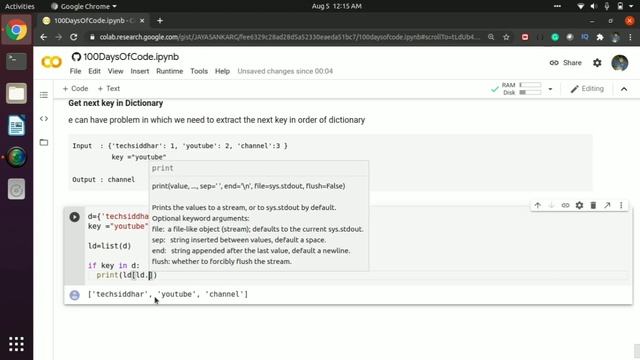The width and height of the screenshot is (640, 360).
Task: Open Edit menu
Action: point(94,71)
